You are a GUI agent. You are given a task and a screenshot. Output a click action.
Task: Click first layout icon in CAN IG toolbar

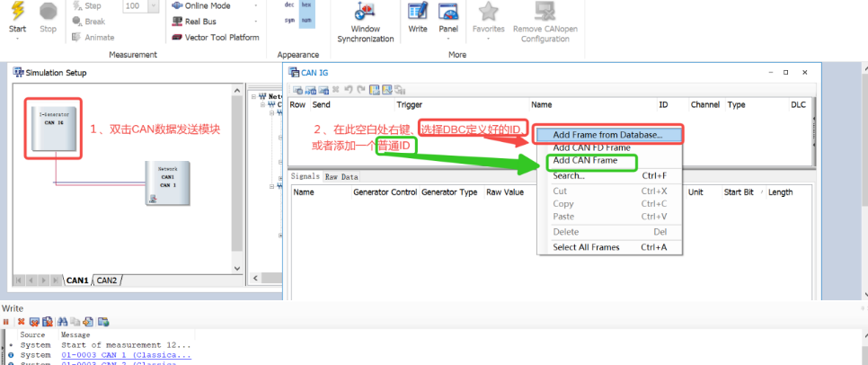pyautogui.click(x=374, y=90)
